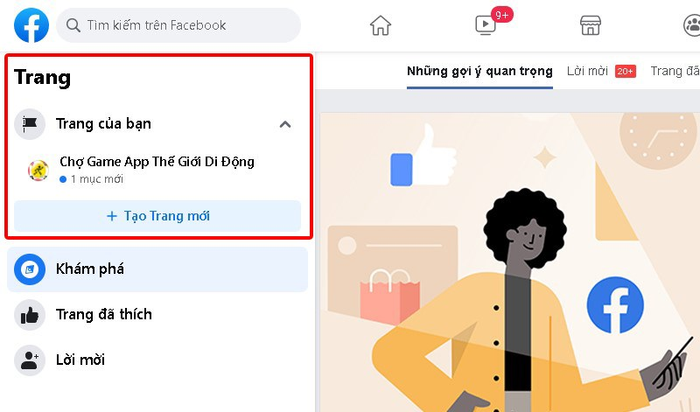This screenshot has height=412, width=700.
Task: Open the Watch video icon
Action: (485, 25)
